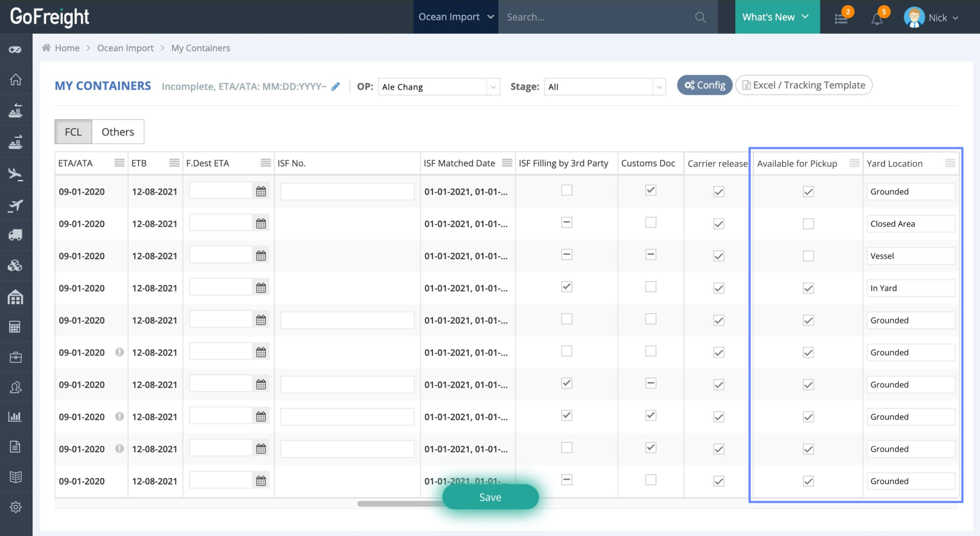This screenshot has height=536, width=980.
Task: Click the horizontal table scrollbar
Action: [398, 504]
